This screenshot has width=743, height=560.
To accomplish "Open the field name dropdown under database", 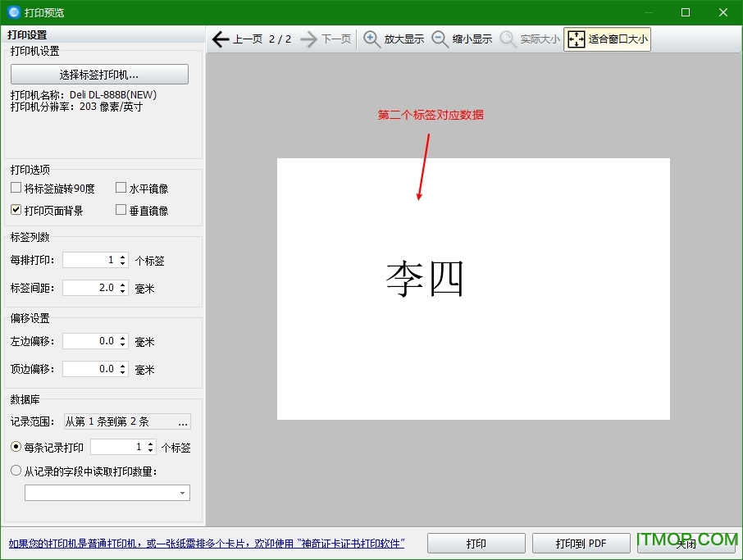I will (x=181, y=493).
